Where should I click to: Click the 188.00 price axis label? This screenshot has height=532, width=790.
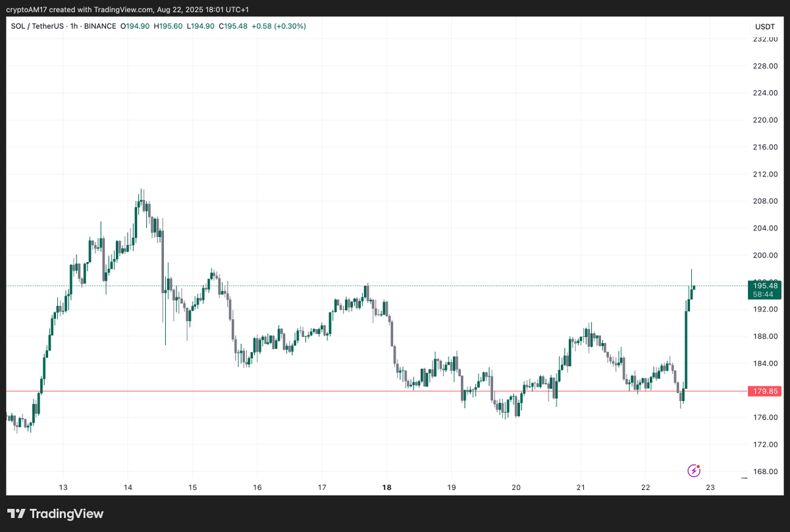coord(764,336)
